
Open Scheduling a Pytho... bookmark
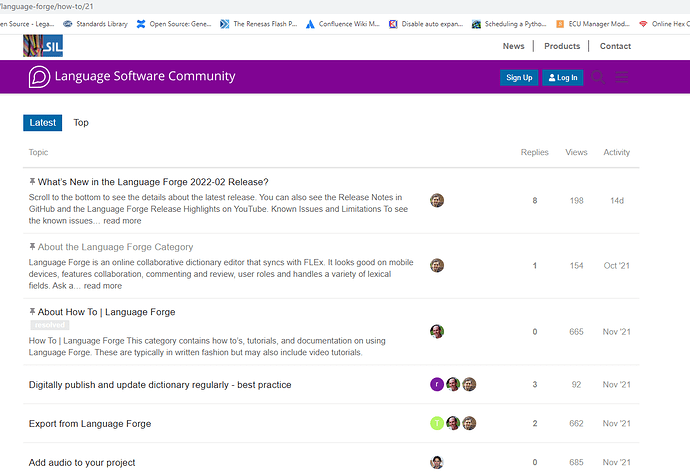[509, 24]
